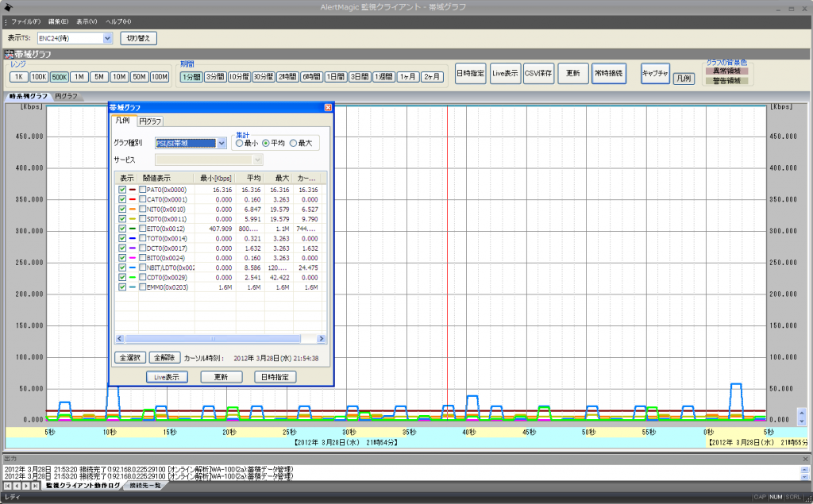The width and height of the screenshot is (813, 504).
Task: Open the 編集(E) menu
Action: click(x=58, y=21)
